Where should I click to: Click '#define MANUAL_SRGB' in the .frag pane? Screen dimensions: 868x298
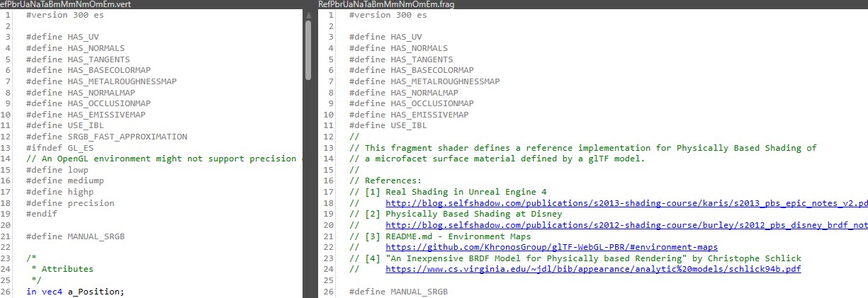399,291
